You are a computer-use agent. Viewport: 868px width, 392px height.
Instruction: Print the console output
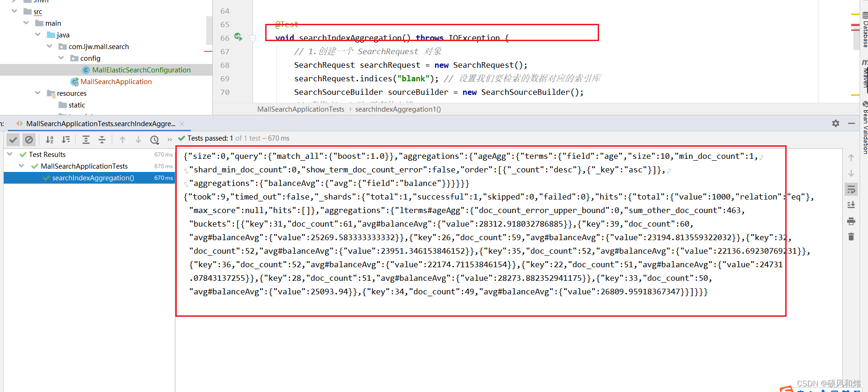pos(851,221)
